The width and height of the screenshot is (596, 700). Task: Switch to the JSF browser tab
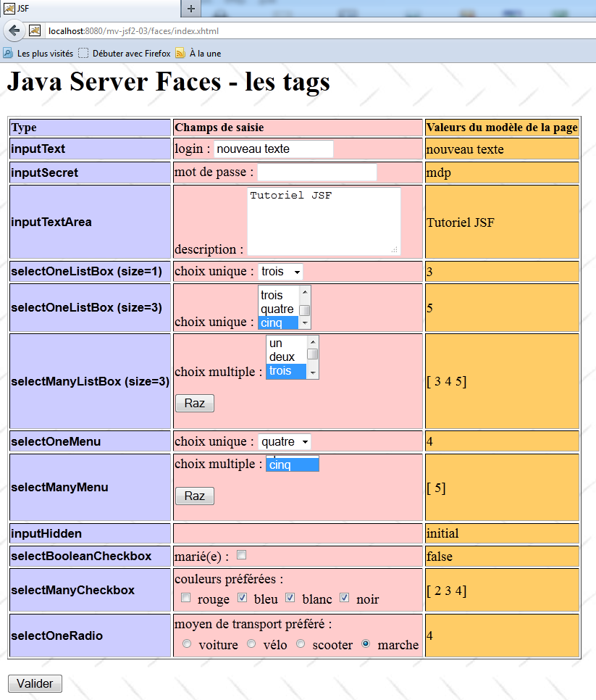click(x=87, y=9)
